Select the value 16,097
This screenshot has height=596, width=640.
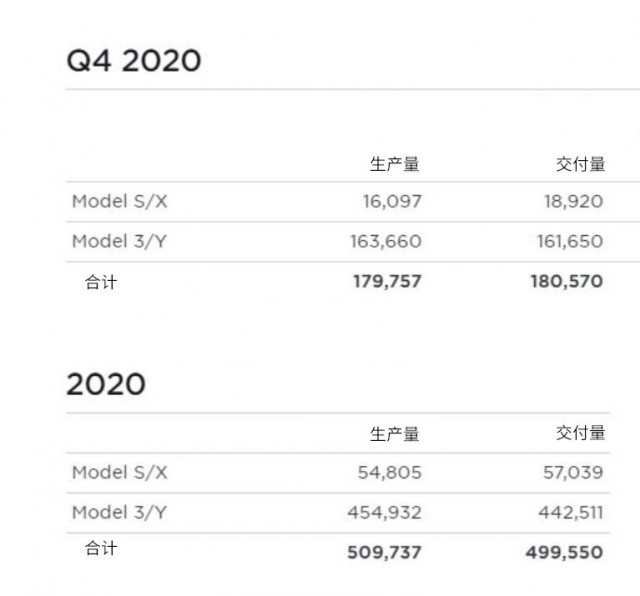pyautogui.click(x=392, y=202)
